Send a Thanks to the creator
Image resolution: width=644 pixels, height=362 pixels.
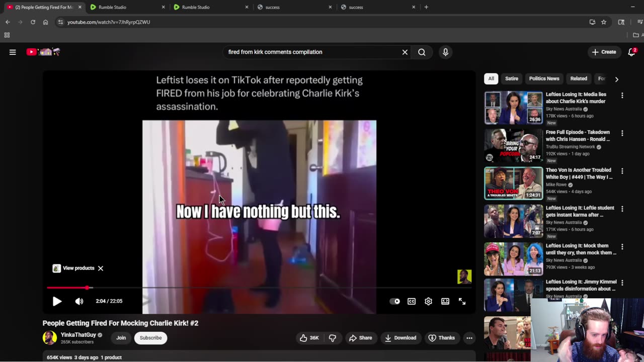click(441, 338)
